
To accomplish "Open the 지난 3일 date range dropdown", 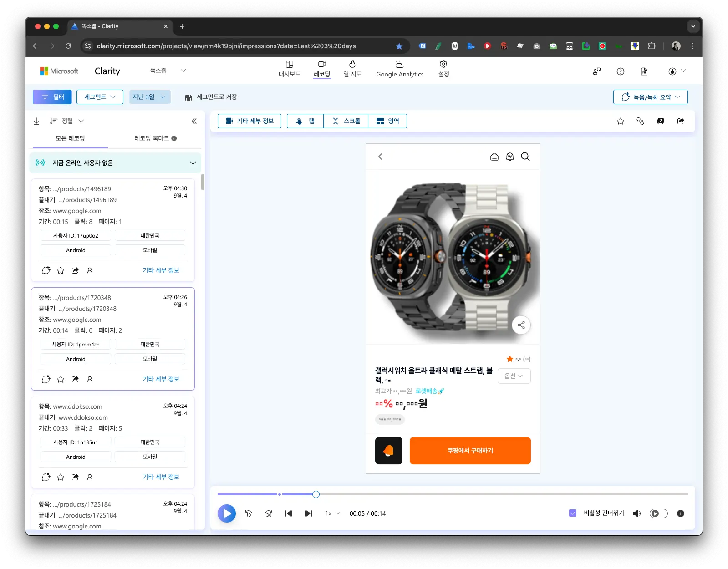I will point(150,97).
